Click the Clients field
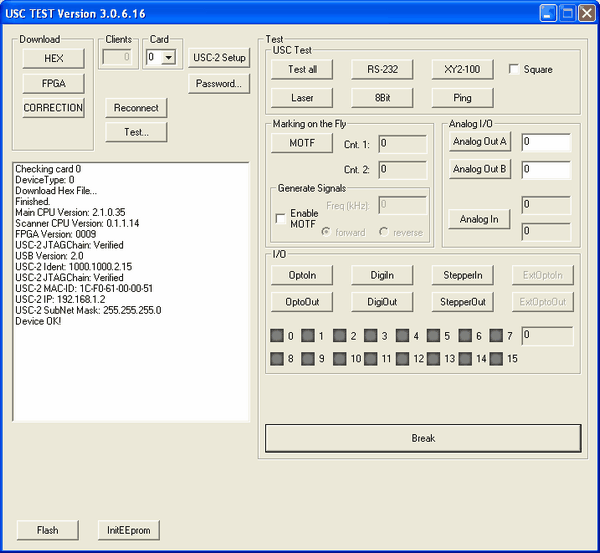Viewport: 600px width, 553px height. pyautogui.click(x=117, y=57)
